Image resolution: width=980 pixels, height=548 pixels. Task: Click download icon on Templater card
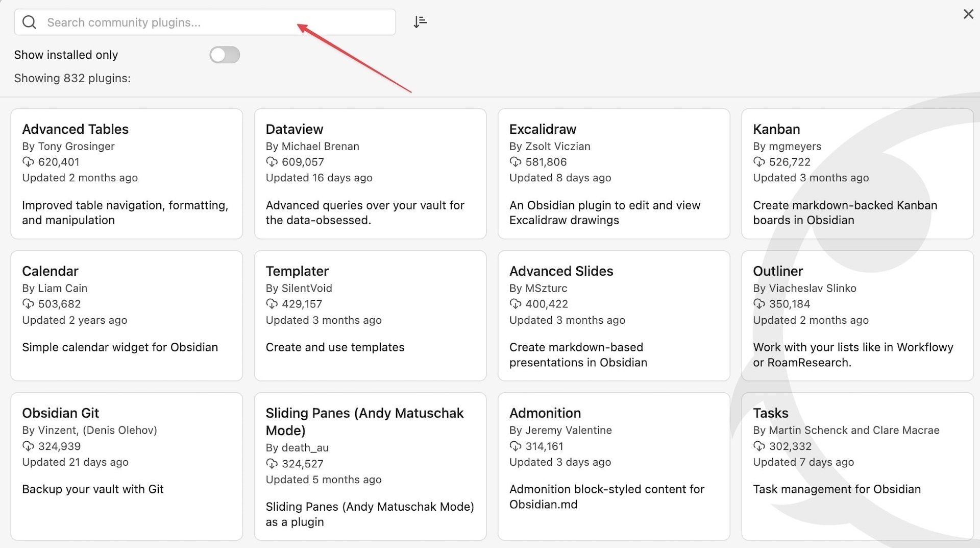click(x=272, y=304)
